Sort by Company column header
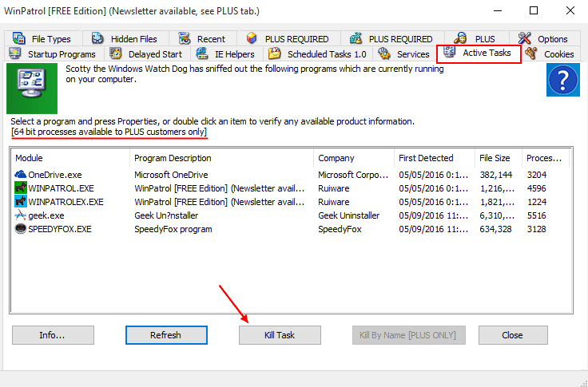Viewport: 588px width, 387px height. tap(354, 158)
